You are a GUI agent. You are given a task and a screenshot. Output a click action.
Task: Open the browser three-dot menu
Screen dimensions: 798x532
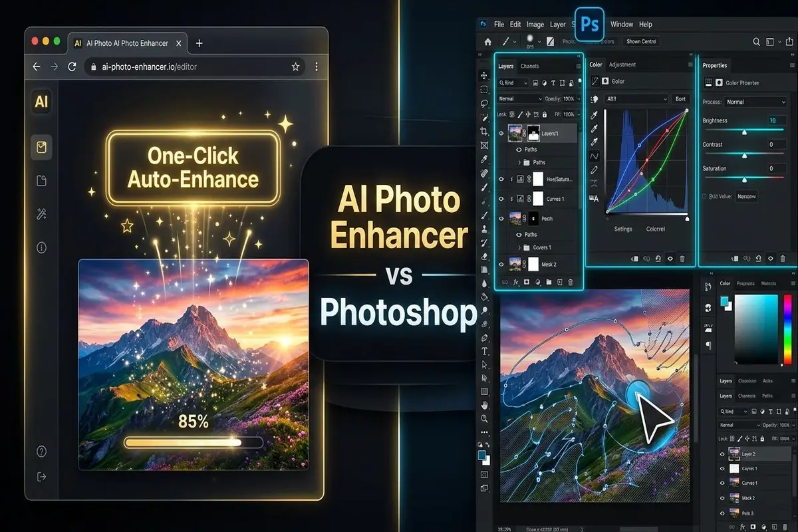click(316, 66)
